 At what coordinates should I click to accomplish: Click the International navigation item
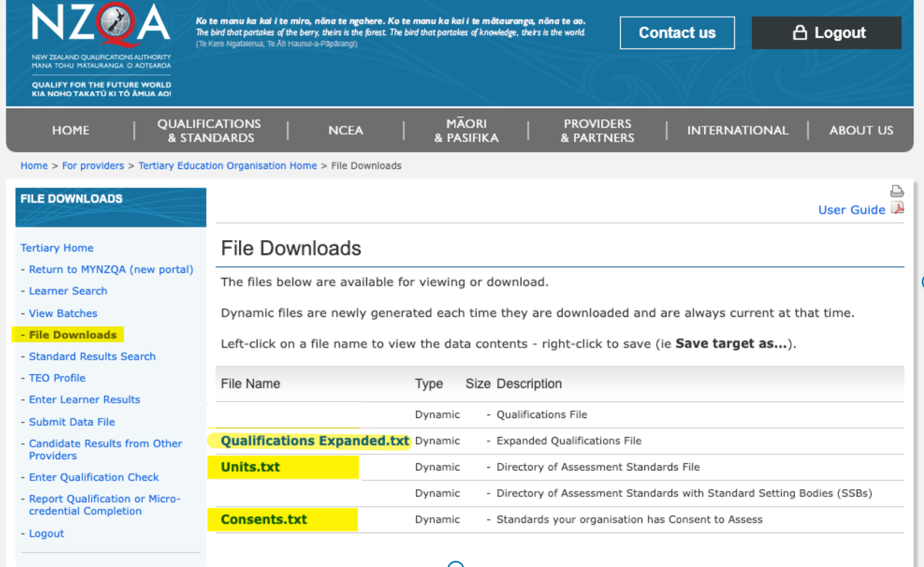click(737, 130)
